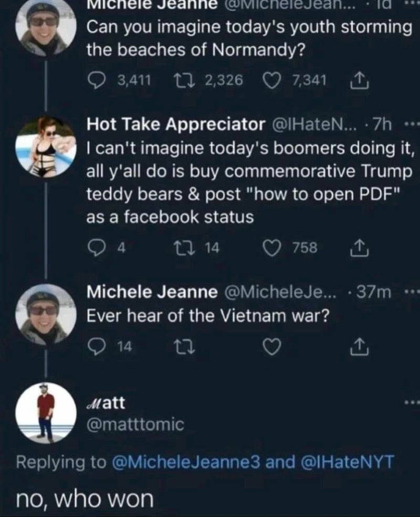Like the tweet with 758 likes
Screen dimensions: 420x517
click(x=272, y=249)
